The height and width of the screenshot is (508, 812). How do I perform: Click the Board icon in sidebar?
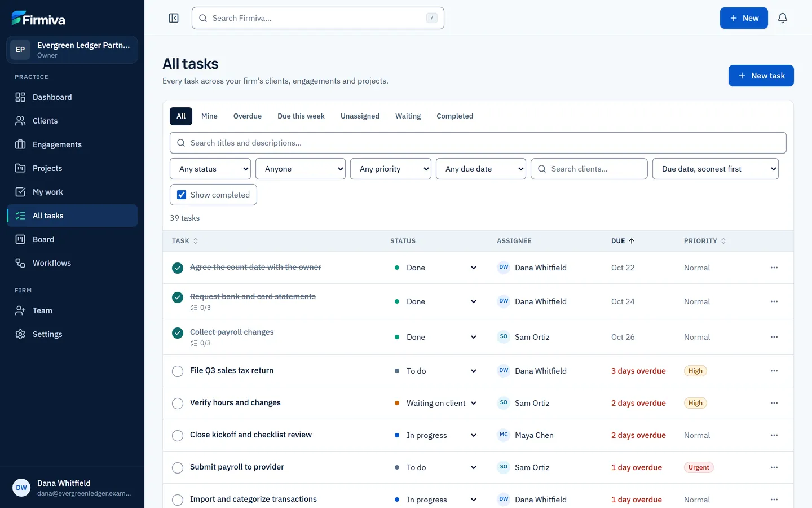click(20, 239)
